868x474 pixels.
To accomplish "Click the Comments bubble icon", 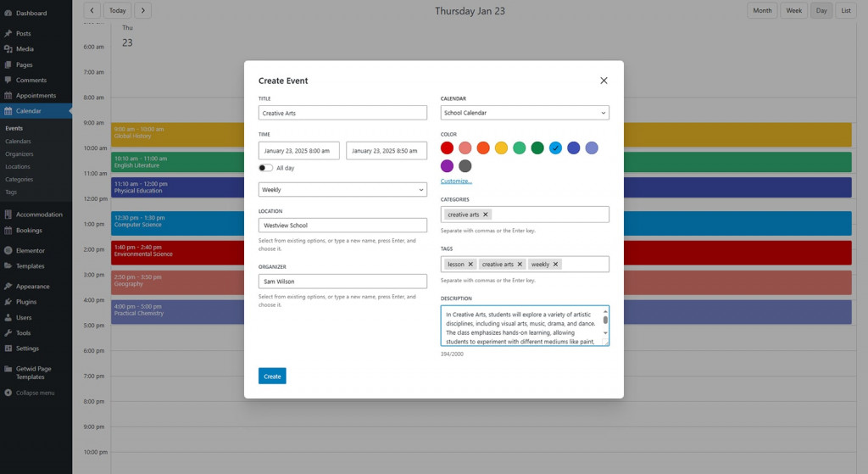I will [x=8, y=80].
